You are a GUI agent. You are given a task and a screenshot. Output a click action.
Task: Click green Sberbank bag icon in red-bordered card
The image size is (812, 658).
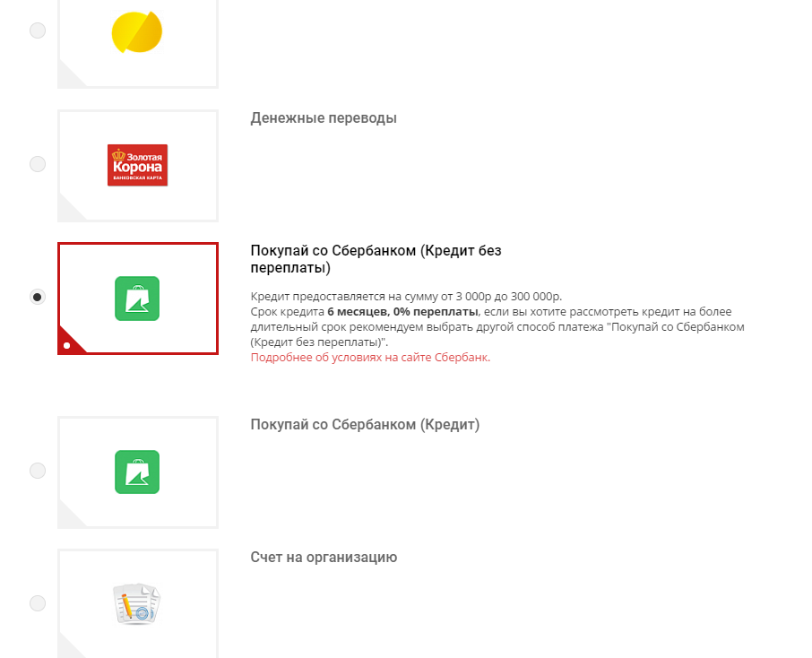[137, 299]
